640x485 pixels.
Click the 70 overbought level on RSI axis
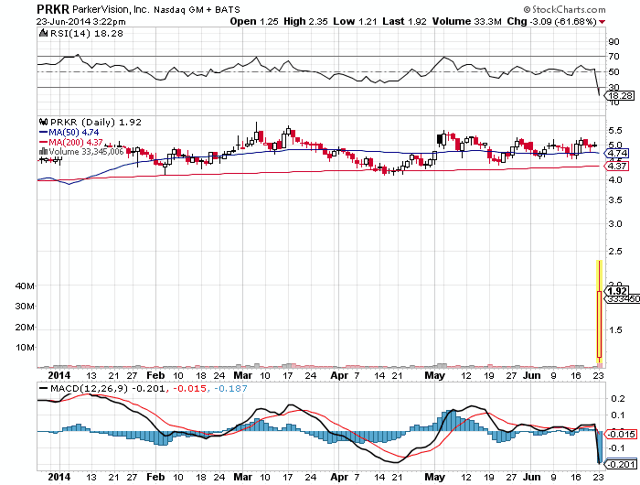(x=613, y=56)
